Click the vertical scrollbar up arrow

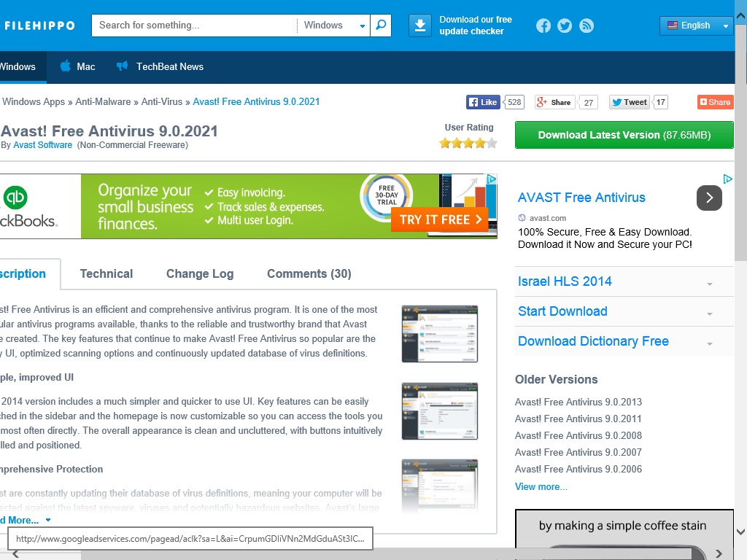(741, 16)
